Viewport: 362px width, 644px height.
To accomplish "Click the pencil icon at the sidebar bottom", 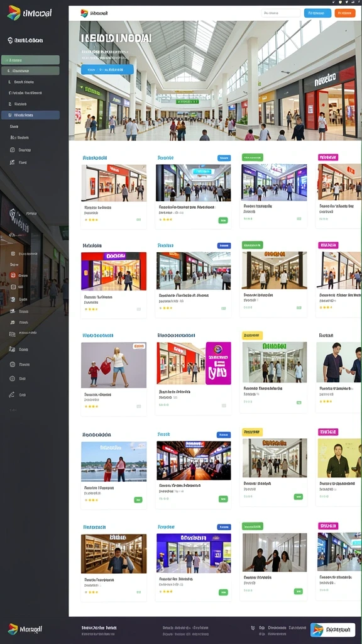I will coord(12,395).
